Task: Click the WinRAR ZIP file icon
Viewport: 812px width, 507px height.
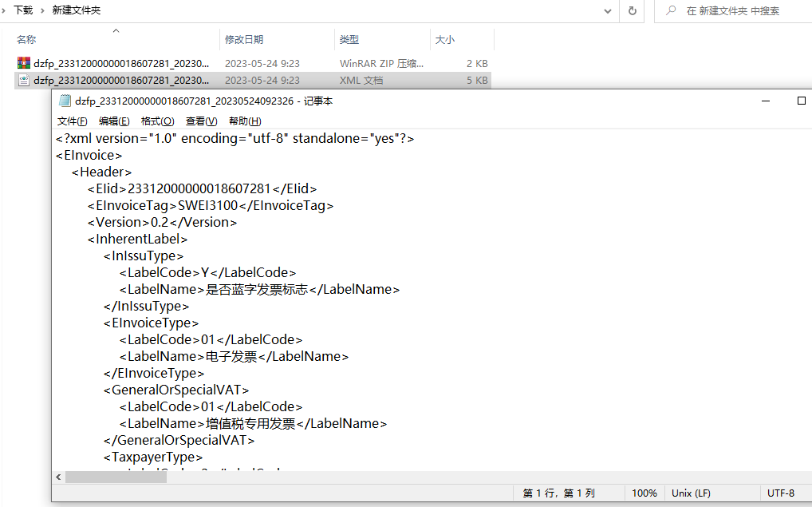Action: point(23,63)
